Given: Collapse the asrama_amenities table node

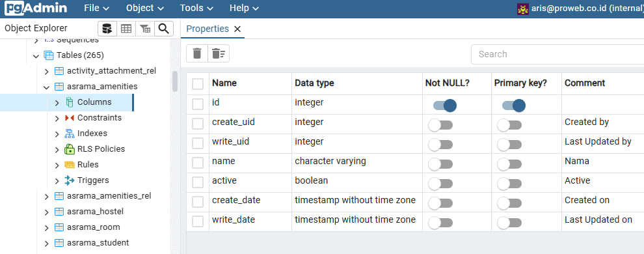Looking at the screenshot, I should 46,87.
